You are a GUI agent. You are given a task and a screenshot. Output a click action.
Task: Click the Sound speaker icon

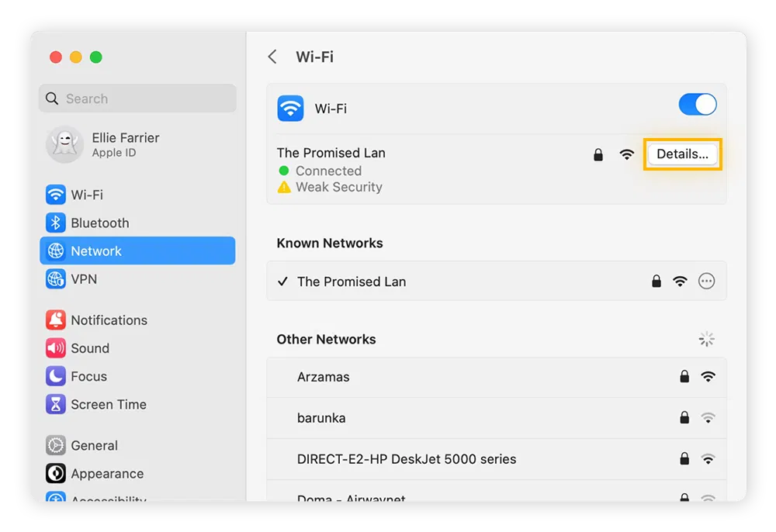click(x=55, y=348)
